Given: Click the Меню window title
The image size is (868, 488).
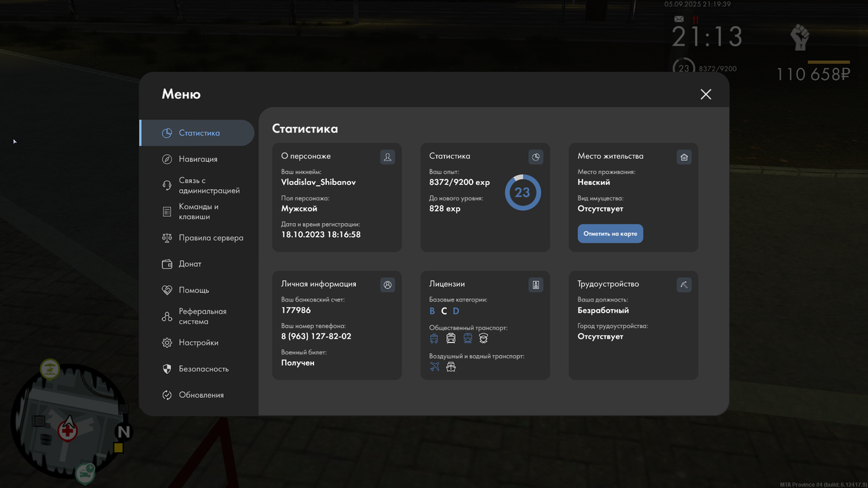Looking at the screenshot, I should 181,94.
